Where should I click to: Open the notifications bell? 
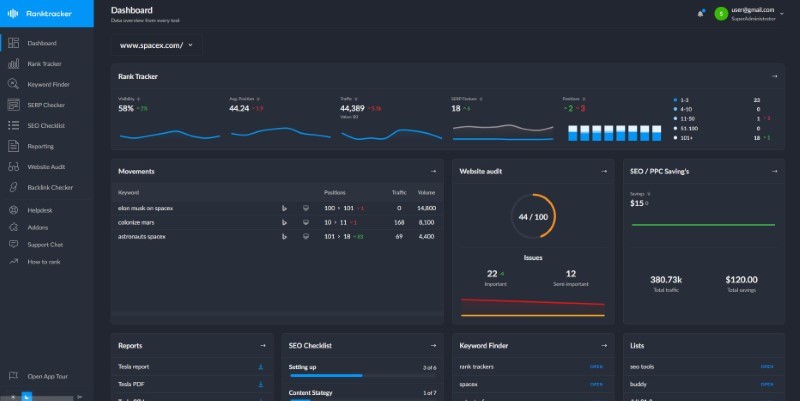(701, 13)
